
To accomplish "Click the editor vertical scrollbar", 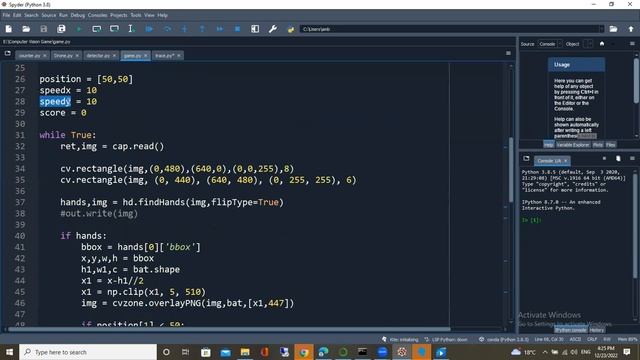I will click(x=511, y=170).
